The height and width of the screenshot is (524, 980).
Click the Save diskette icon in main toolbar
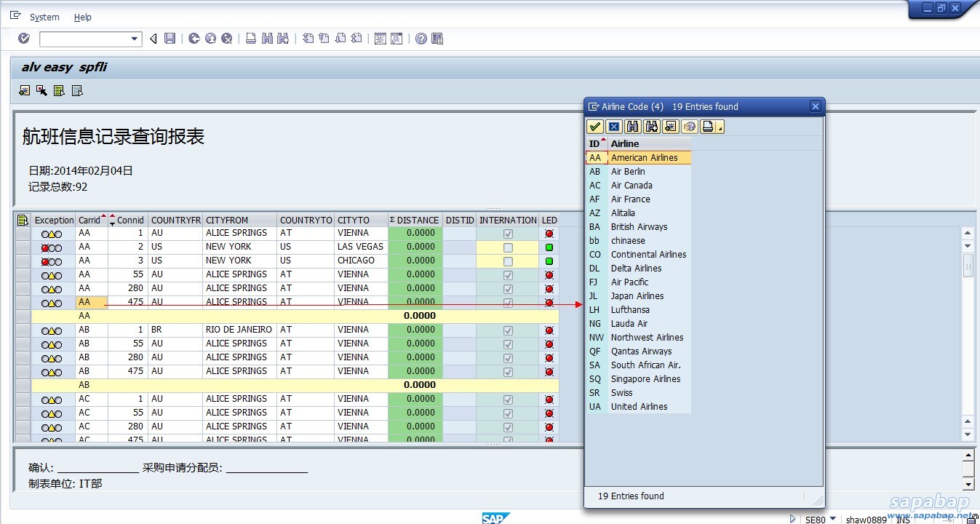170,39
